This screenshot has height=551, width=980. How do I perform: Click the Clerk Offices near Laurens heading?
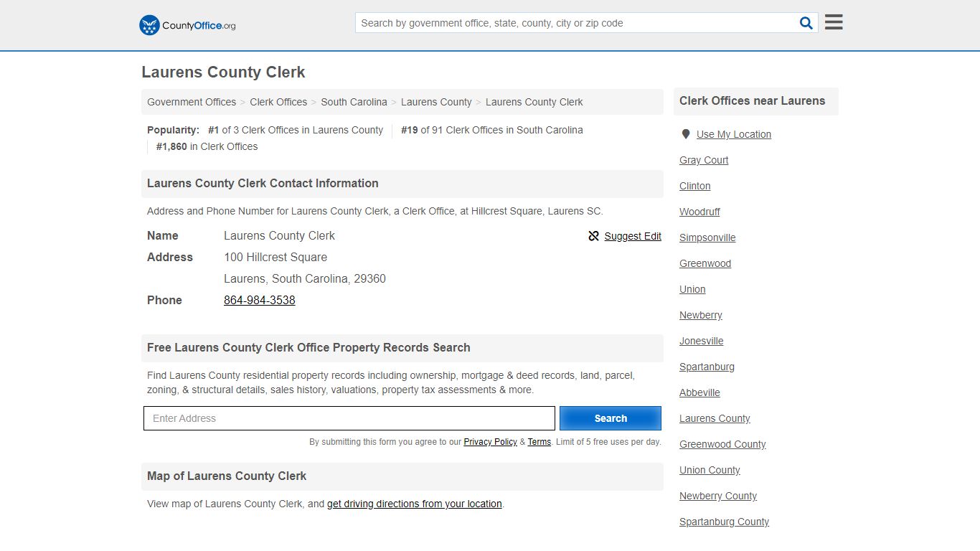point(752,101)
